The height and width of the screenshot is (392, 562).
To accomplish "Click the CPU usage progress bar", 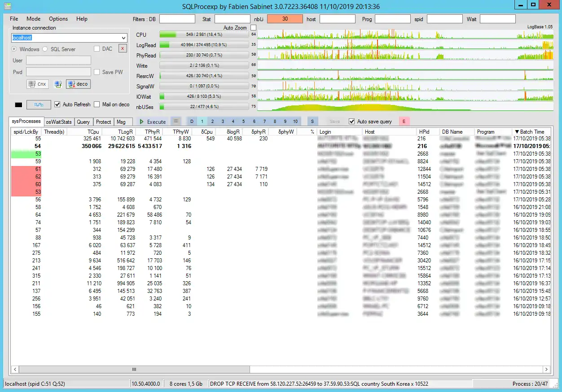I will click(204, 35).
